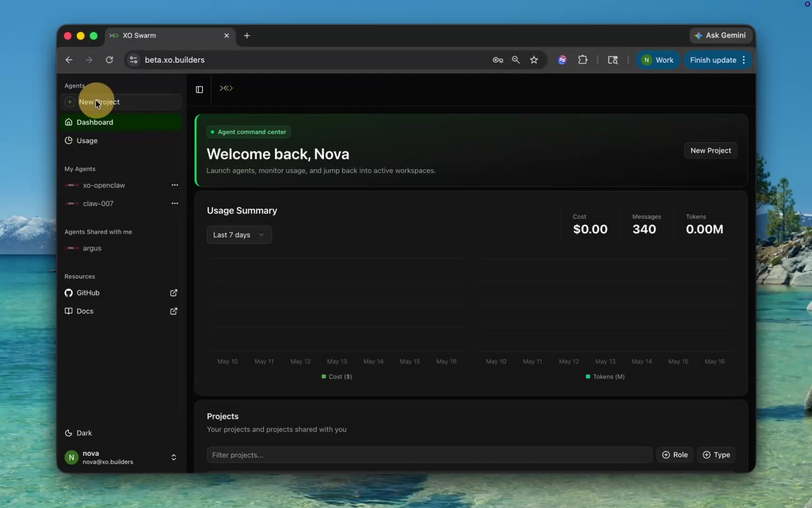812x508 pixels.
Task: Open the Work profile button
Action: pos(658,60)
